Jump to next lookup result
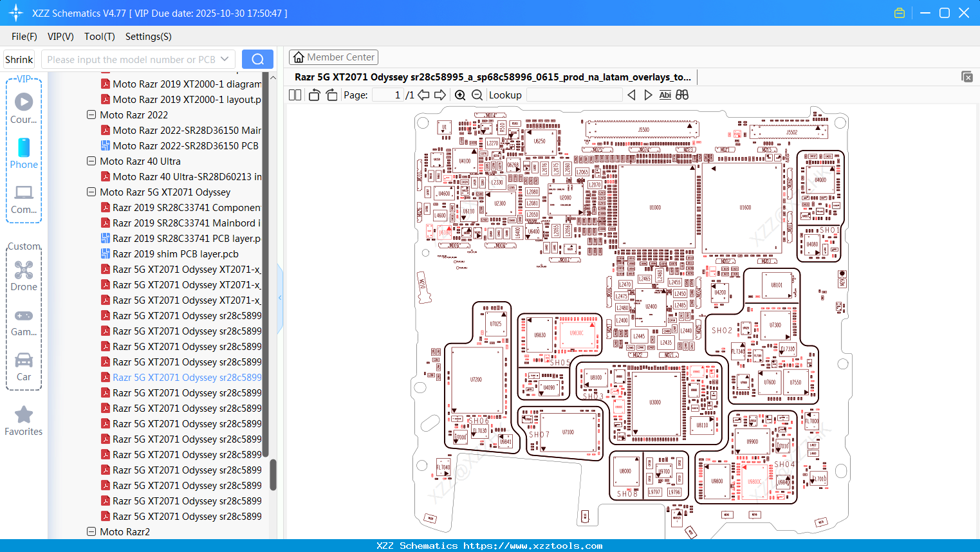This screenshot has width=980, height=552. tap(648, 95)
